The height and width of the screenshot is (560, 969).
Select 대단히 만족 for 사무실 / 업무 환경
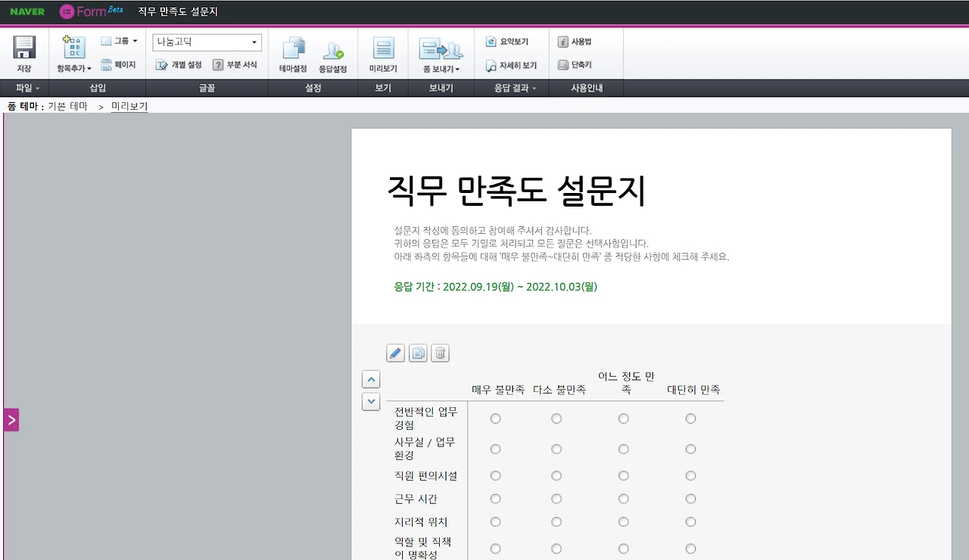click(x=690, y=449)
